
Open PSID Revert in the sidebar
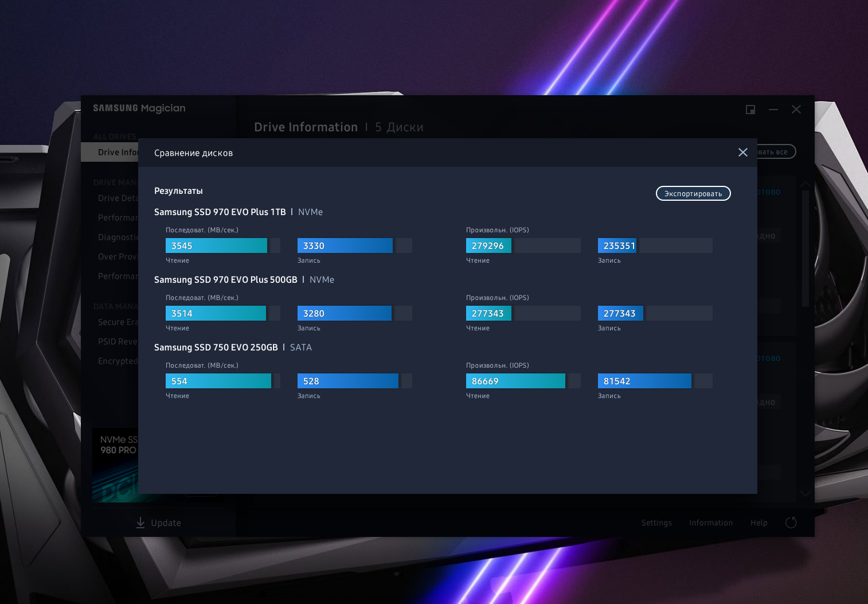tap(118, 341)
